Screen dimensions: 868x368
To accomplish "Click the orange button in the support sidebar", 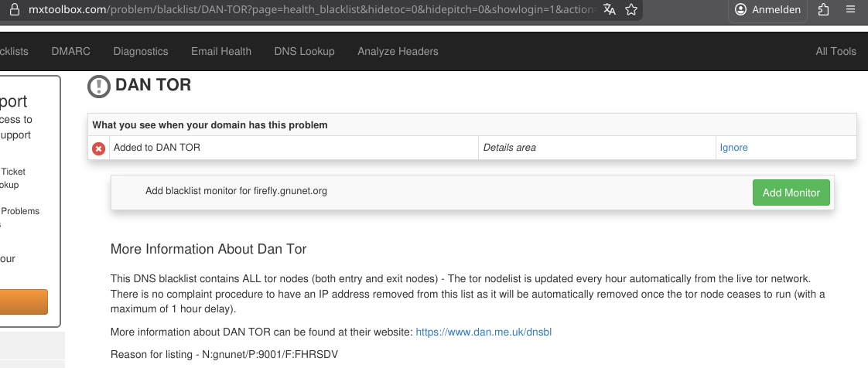I will 23,302.
